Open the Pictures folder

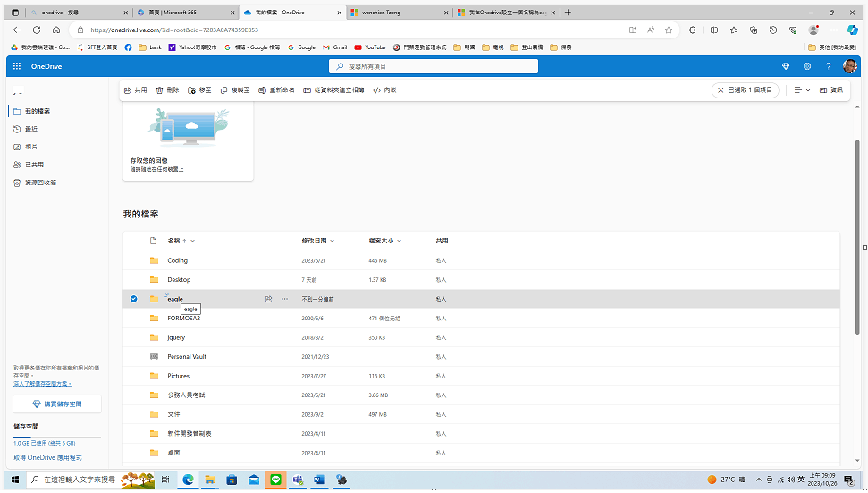(x=178, y=376)
